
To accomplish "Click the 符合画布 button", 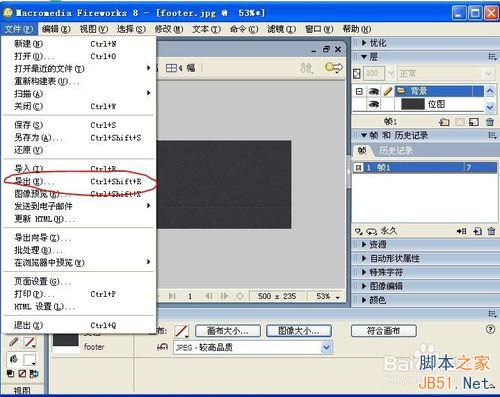I will (x=383, y=331).
